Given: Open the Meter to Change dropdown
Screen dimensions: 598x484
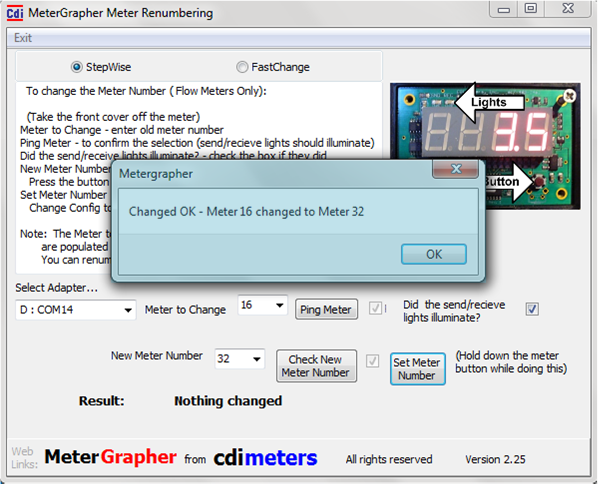Looking at the screenshot, I should (x=262, y=305).
